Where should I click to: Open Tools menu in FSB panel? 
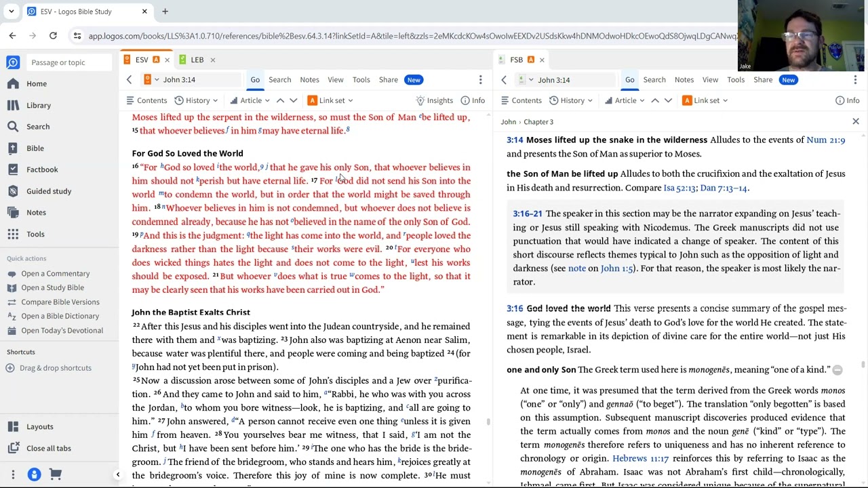[736, 80]
